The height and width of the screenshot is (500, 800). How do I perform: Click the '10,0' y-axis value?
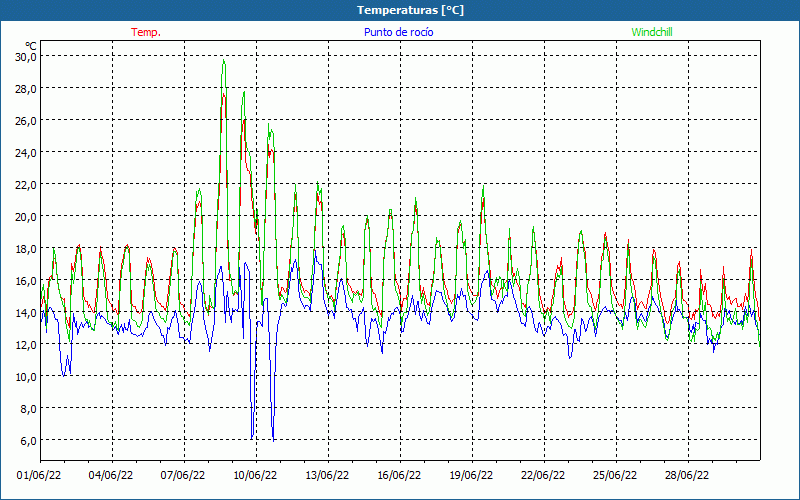(x=26, y=377)
